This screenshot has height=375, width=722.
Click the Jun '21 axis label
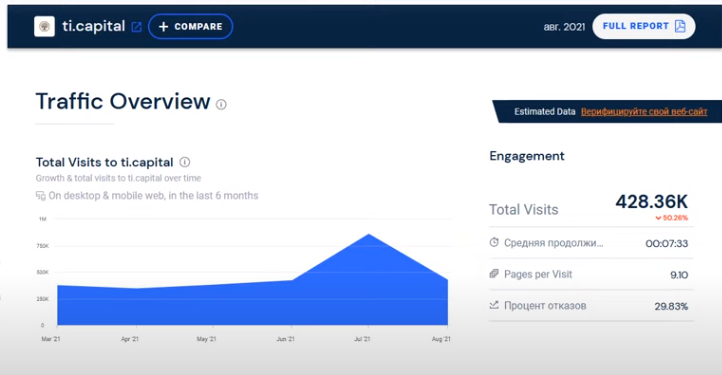285,339
